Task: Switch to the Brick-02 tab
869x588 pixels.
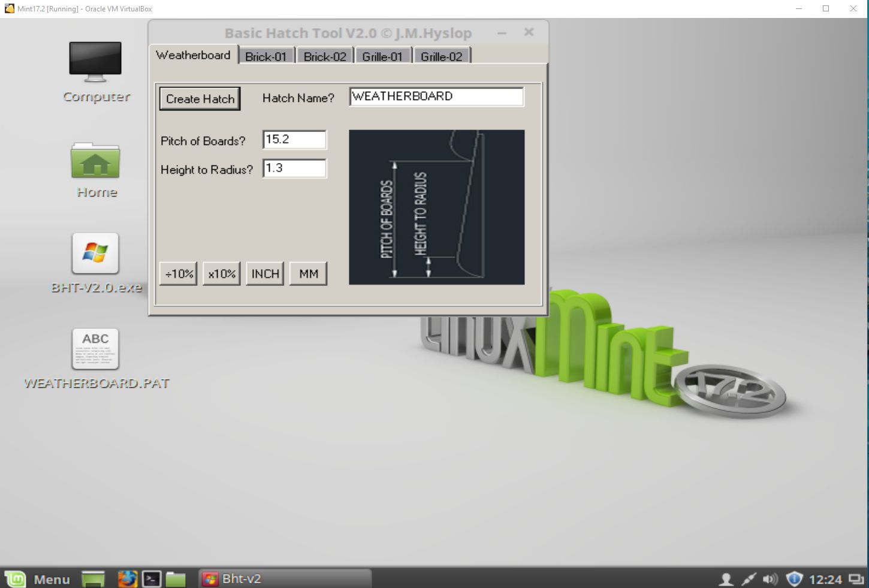Action: [x=325, y=56]
